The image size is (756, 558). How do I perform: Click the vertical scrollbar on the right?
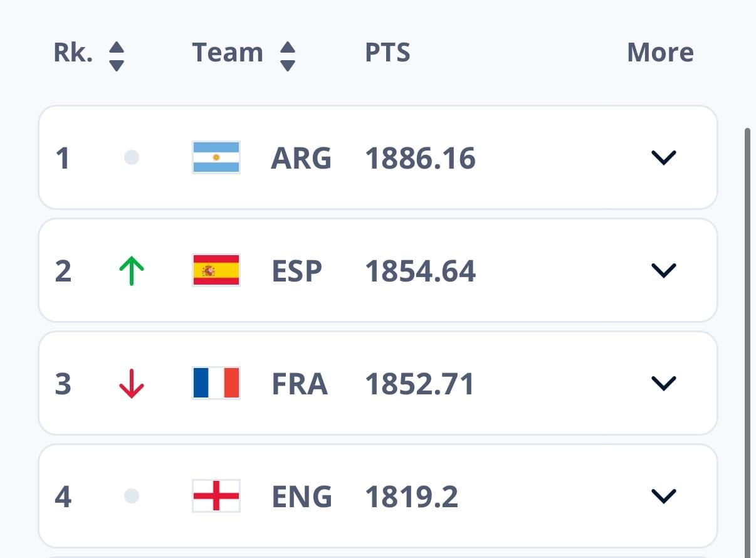coord(747,342)
